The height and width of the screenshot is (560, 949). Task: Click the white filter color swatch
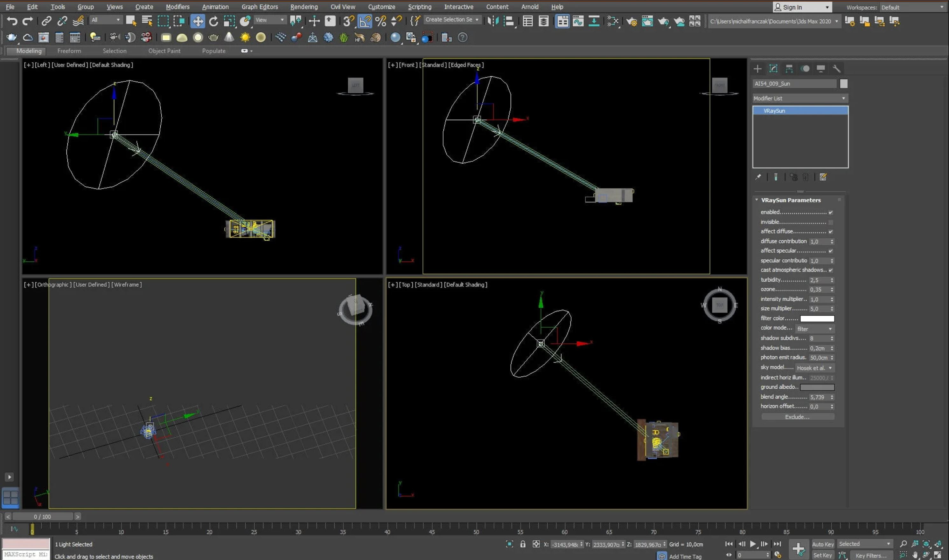[817, 318]
